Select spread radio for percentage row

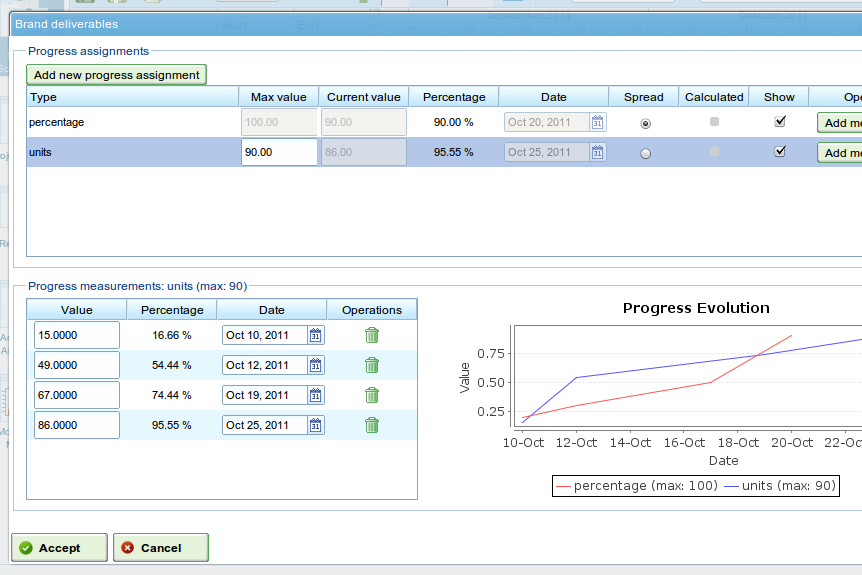coord(645,124)
